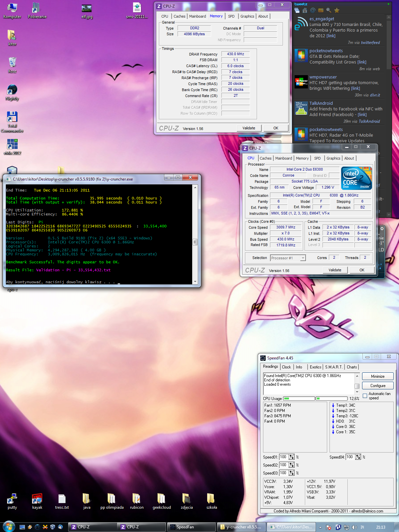Screen dimensions: 399x532
Task: Click the y-cruncher console scrollbar thumb
Action: pos(195,242)
